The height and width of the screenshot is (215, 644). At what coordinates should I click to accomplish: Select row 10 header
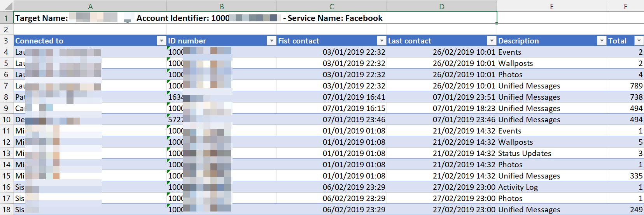[6, 120]
